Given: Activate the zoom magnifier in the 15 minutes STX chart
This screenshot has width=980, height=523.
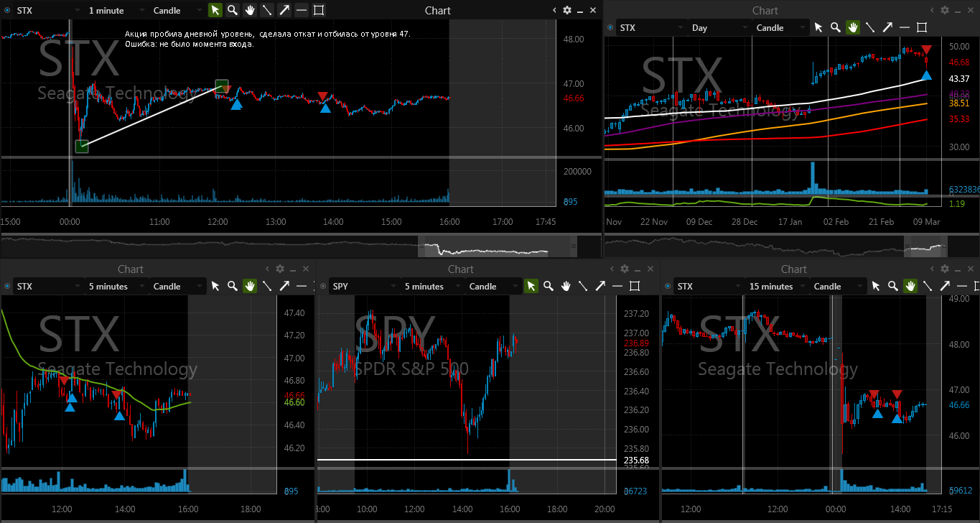Looking at the screenshot, I should tap(893, 286).
